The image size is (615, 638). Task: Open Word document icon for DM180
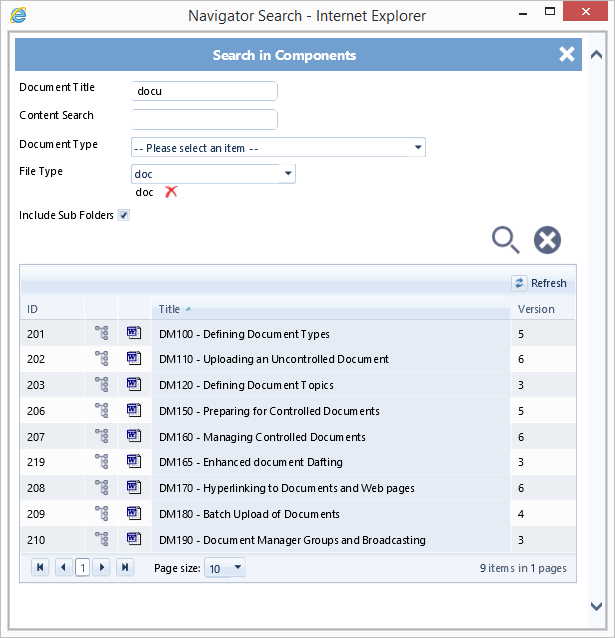134,513
